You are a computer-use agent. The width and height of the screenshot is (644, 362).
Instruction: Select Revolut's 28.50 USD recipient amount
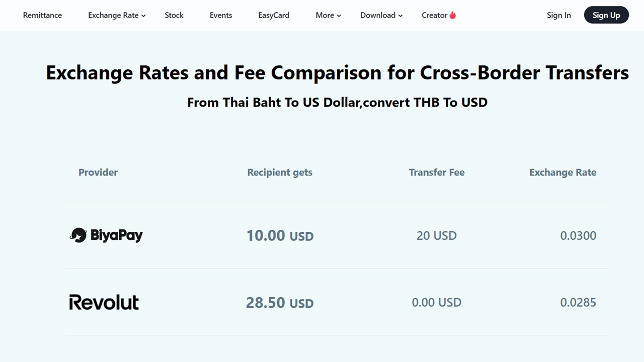coord(280,302)
